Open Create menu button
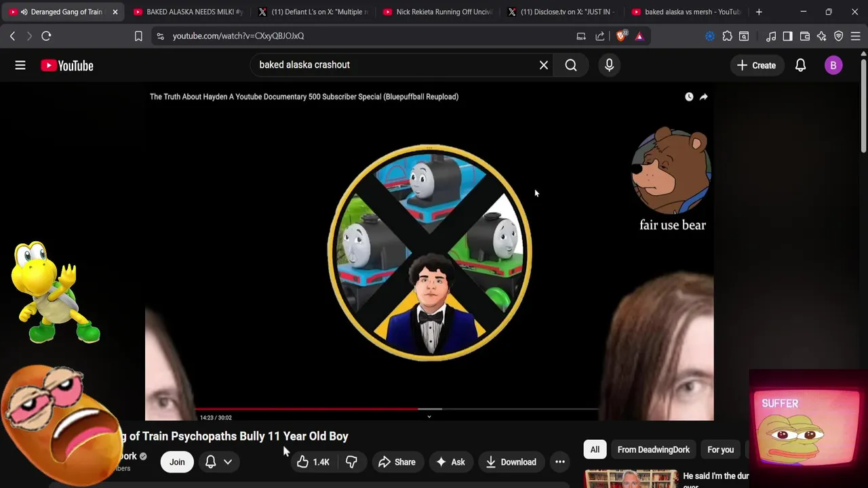Viewport: 868px width, 488px height. point(756,65)
